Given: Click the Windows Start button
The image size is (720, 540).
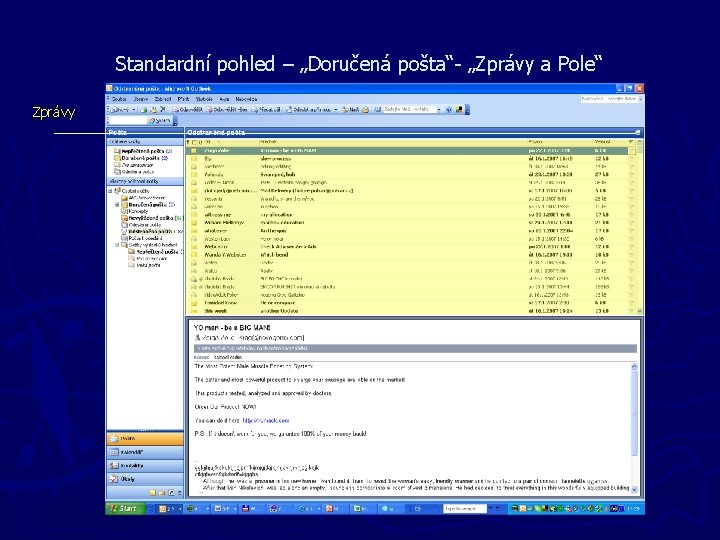Looking at the screenshot, I should coord(125,508).
